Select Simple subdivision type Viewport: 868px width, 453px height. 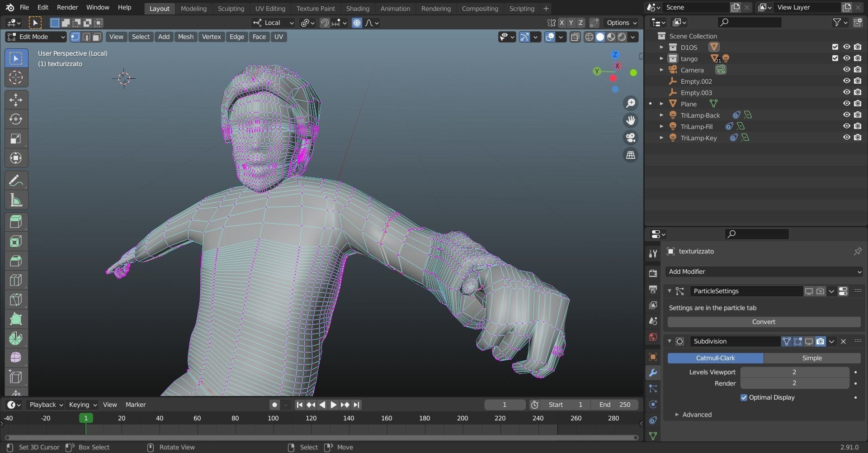pyautogui.click(x=812, y=358)
